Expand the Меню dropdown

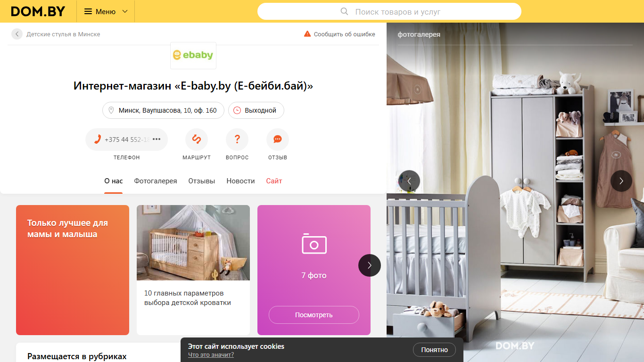[106, 11]
